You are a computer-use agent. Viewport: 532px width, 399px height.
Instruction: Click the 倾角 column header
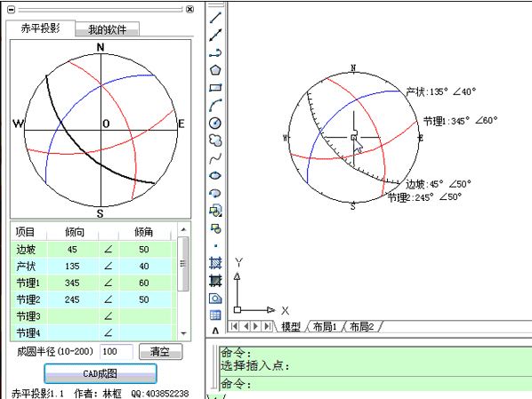tap(144, 232)
